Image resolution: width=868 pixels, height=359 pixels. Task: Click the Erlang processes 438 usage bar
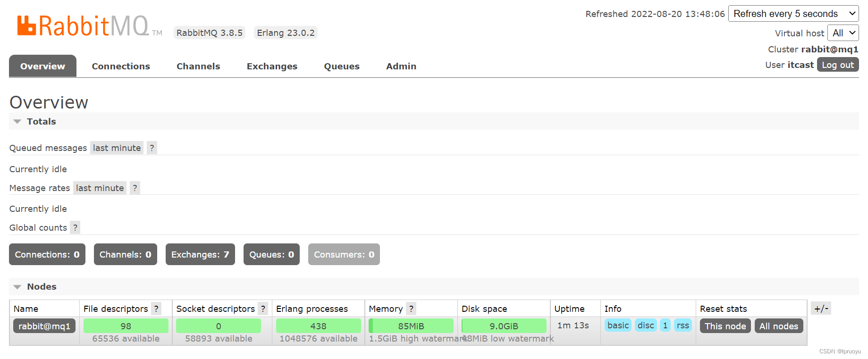pyautogui.click(x=319, y=326)
